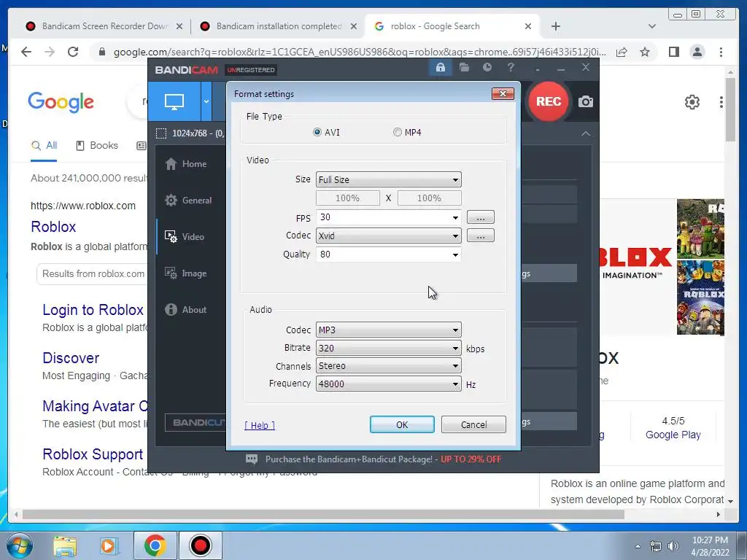Select the AVI file type radio button

[x=317, y=133]
